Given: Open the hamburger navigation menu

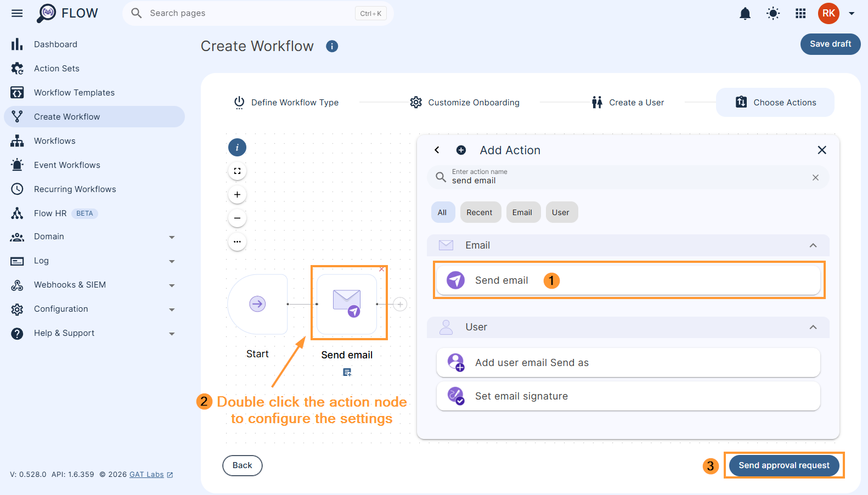Looking at the screenshot, I should [17, 13].
